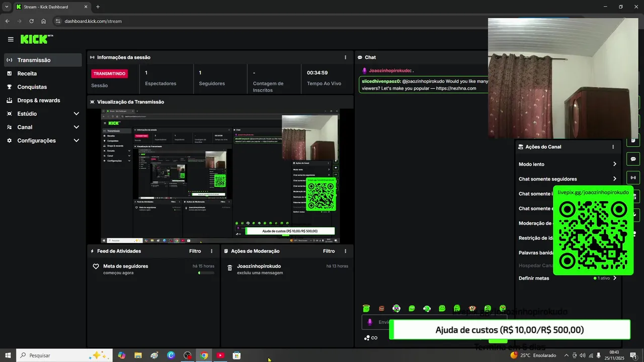
Task: Click the Configurações gear icon
Action: coord(9,140)
